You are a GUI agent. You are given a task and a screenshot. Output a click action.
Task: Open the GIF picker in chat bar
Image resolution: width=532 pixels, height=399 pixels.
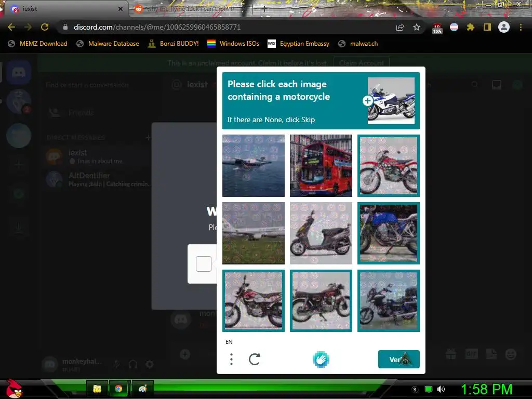click(471, 354)
